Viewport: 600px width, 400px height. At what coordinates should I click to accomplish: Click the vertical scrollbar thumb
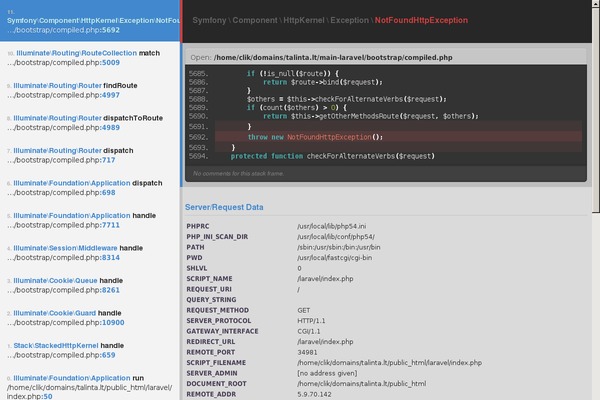(x=596, y=111)
